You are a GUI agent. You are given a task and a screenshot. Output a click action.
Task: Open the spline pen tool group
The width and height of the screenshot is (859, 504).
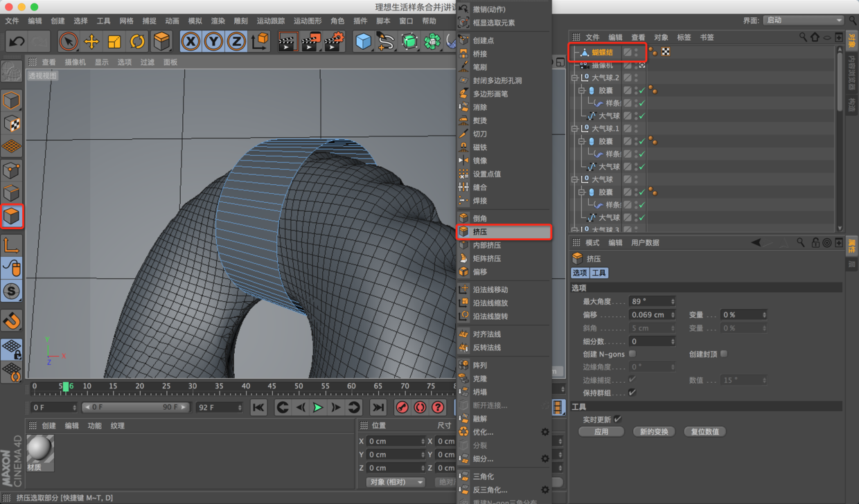386,42
